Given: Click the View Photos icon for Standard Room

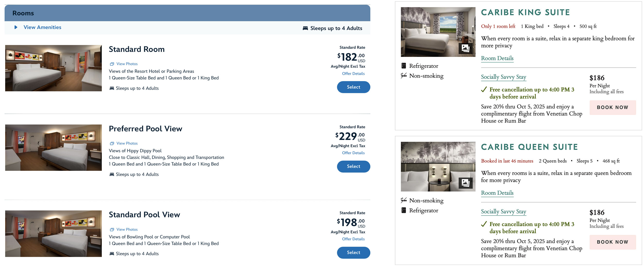Looking at the screenshot, I should point(112,64).
